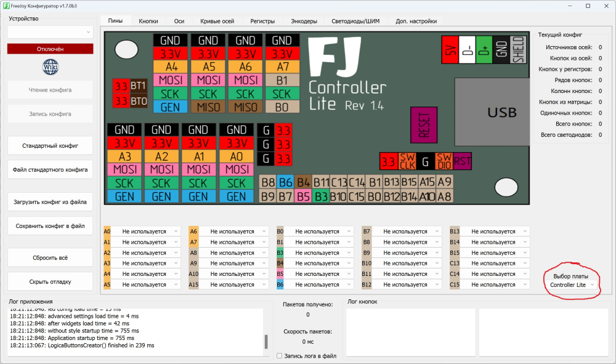Enable the Запись лога в файл checkbox
This screenshot has width=616, height=364.
(x=279, y=355)
